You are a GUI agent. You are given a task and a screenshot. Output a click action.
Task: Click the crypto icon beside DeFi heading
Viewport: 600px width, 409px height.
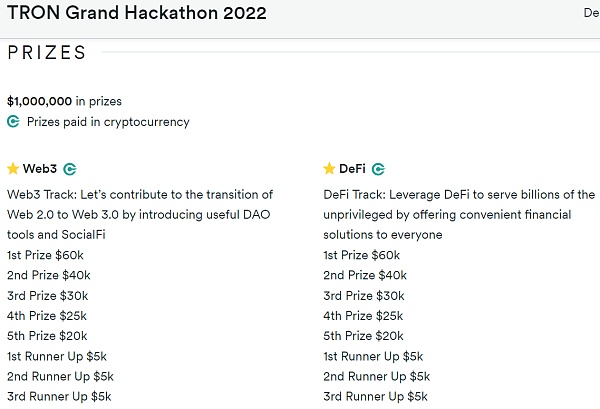(378, 169)
